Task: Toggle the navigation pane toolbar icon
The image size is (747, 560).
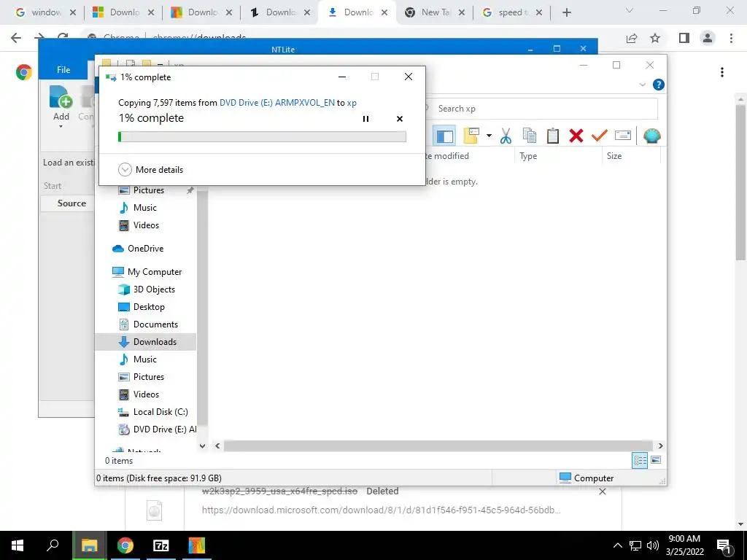Action: pyautogui.click(x=444, y=136)
